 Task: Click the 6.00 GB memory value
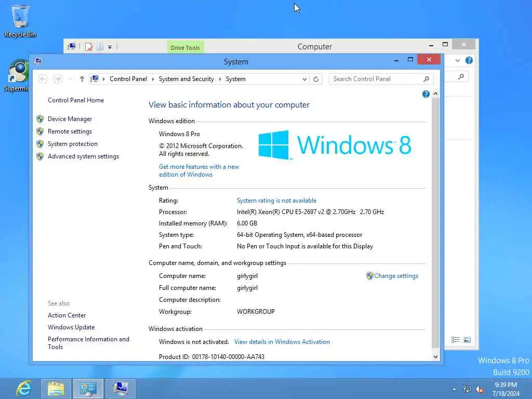(x=247, y=223)
